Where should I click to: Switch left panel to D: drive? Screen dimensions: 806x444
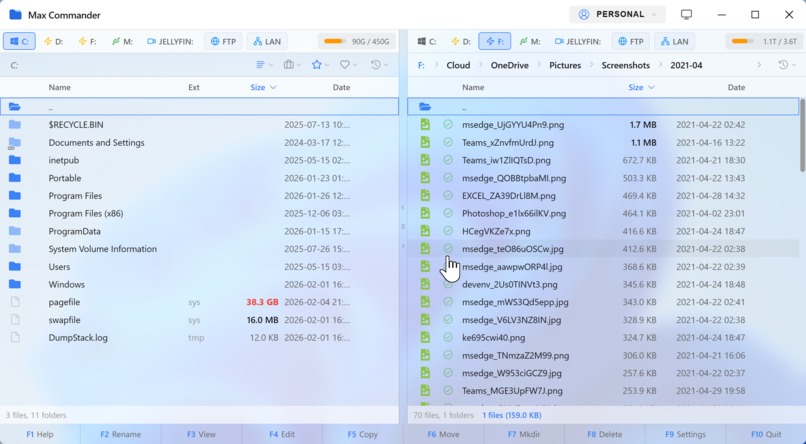pos(53,41)
